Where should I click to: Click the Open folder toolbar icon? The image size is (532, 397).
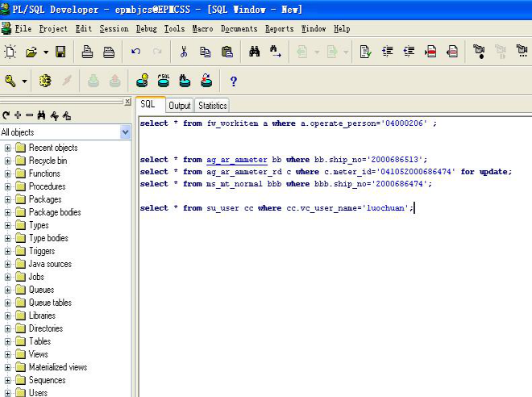(x=31, y=52)
